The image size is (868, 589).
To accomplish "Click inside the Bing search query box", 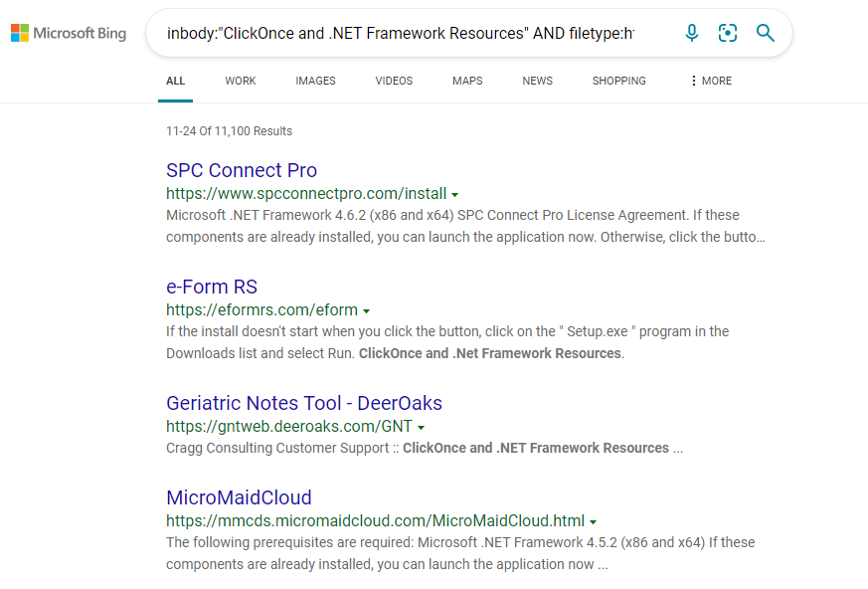I will tap(400, 33).
